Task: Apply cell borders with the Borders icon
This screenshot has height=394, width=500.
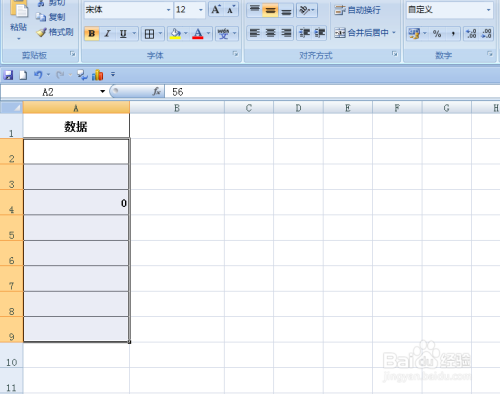Action: pyautogui.click(x=149, y=34)
